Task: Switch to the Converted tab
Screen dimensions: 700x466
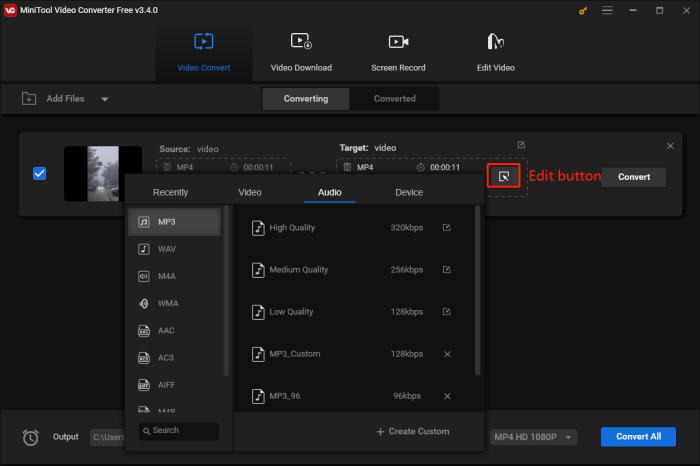Action: pos(395,99)
